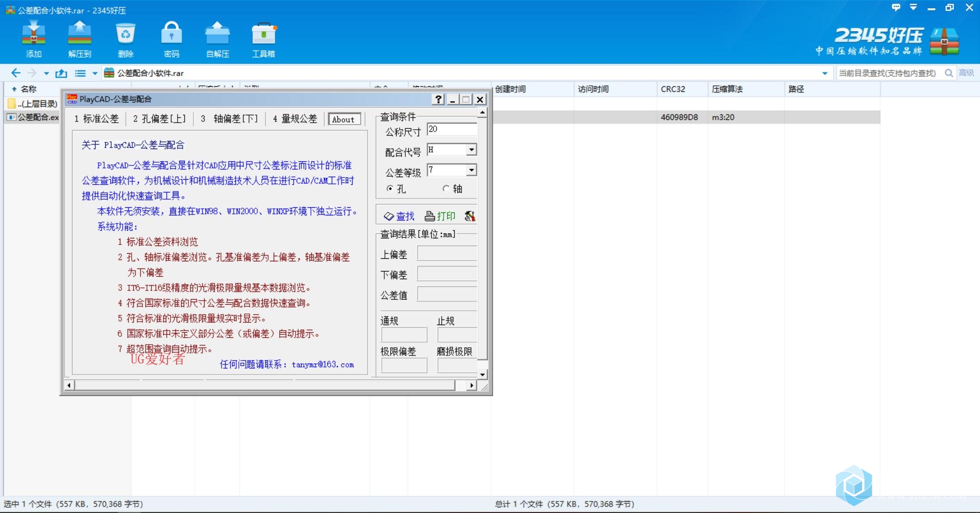The height and width of the screenshot is (513, 980).
Task: Click the PlayCAD help question mark button
Action: coord(438,99)
